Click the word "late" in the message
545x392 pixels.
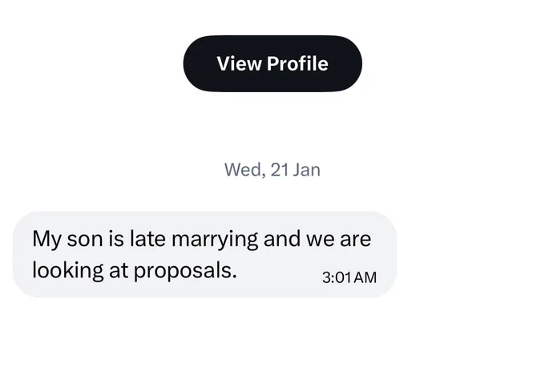[147, 239]
